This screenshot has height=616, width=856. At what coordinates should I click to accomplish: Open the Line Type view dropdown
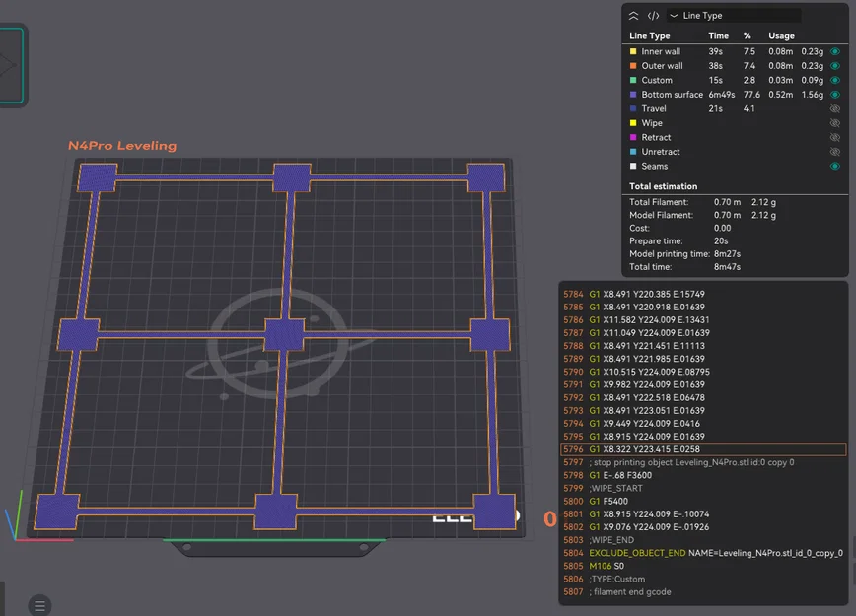point(733,16)
